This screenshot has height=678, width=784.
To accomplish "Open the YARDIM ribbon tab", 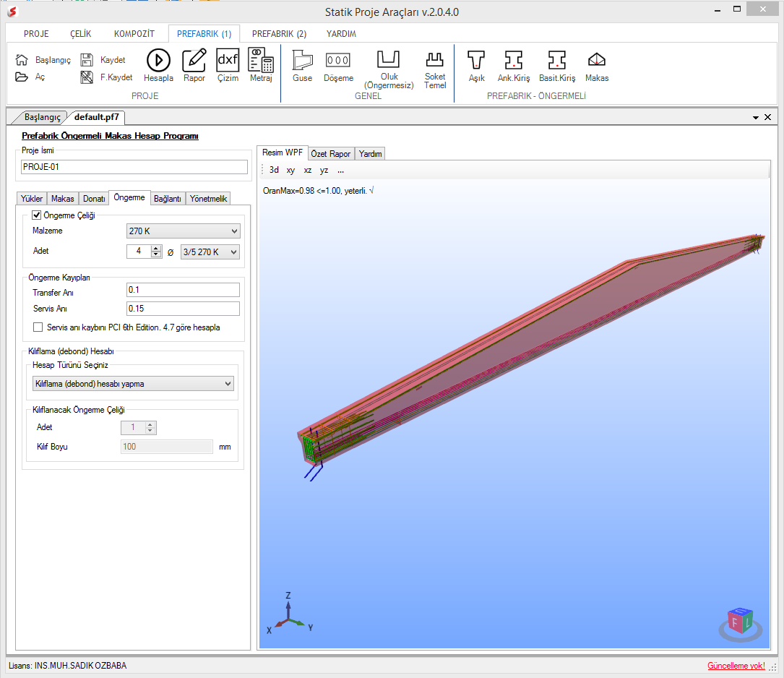I will coord(341,34).
